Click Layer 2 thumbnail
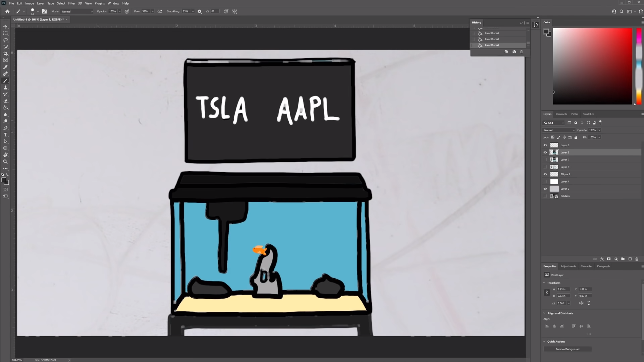Image resolution: width=644 pixels, height=362 pixels. [554, 189]
